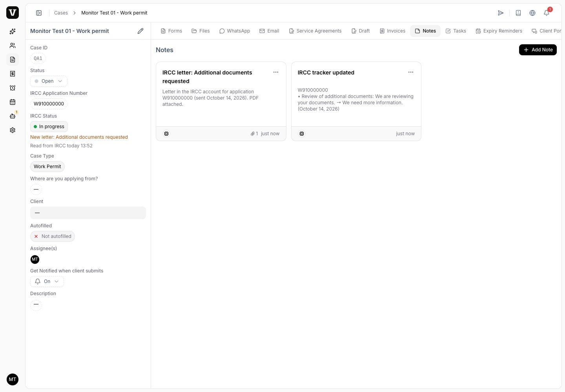The image size is (565, 392).
Task: Switch to the Files tab
Action: click(200, 31)
